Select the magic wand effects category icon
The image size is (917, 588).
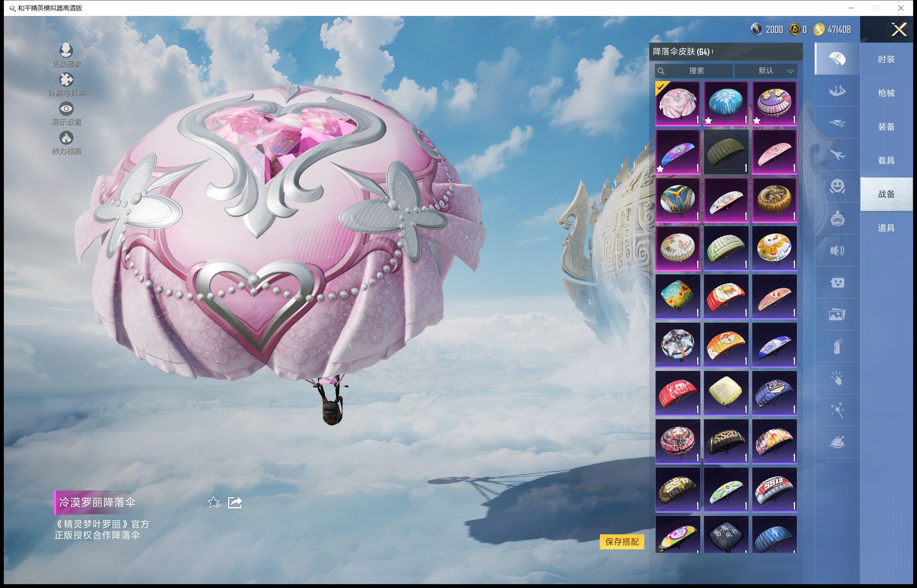(x=837, y=411)
